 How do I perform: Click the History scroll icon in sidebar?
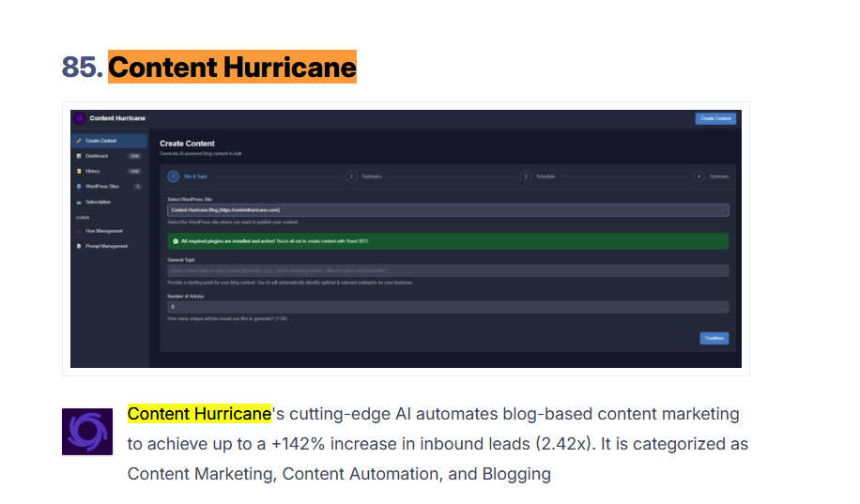(x=79, y=171)
